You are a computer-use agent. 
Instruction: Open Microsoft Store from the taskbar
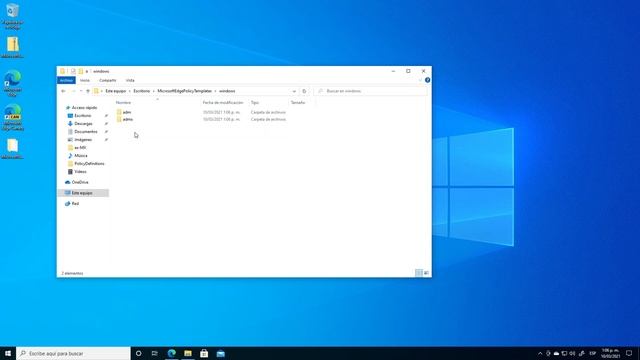(x=204, y=353)
